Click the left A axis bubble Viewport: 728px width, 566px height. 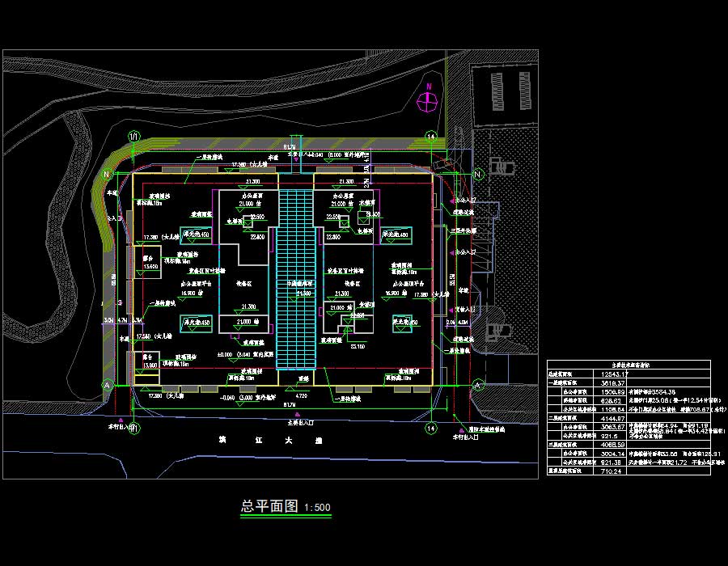pos(108,385)
